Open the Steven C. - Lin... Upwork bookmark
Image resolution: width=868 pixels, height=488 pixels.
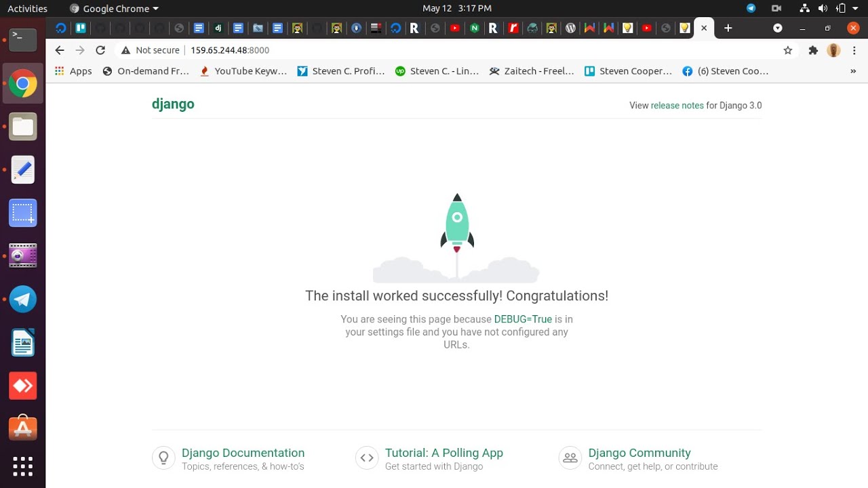[437, 71]
